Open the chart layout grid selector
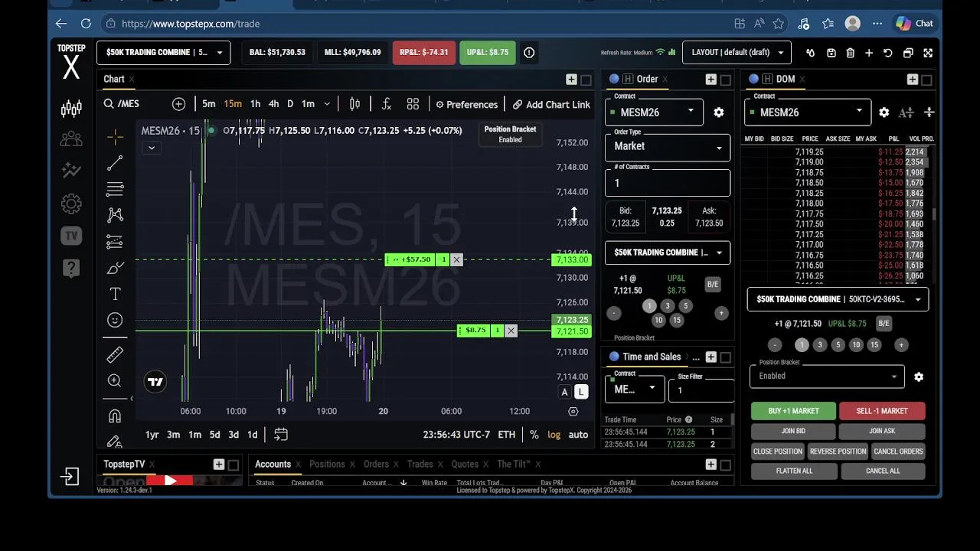This screenshot has width=980, height=551. click(x=413, y=104)
